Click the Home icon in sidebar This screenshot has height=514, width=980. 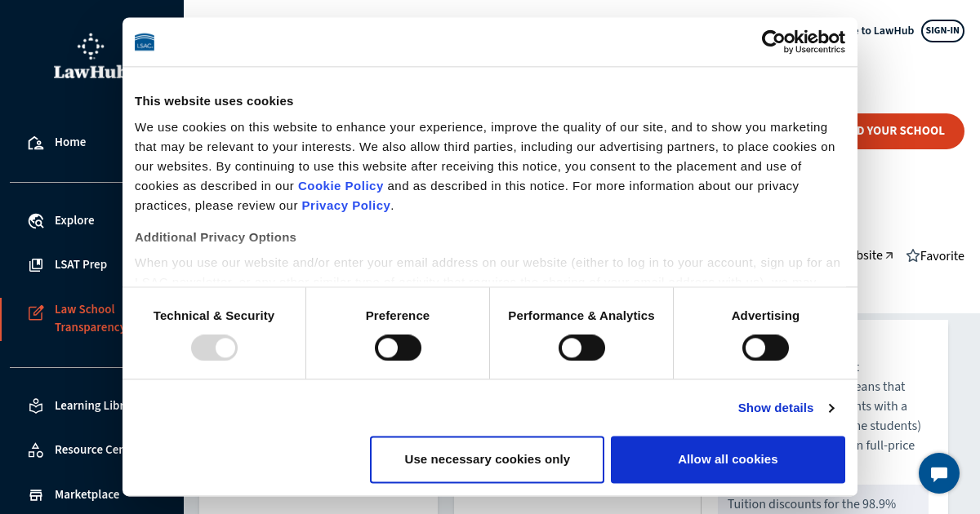pos(35,143)
